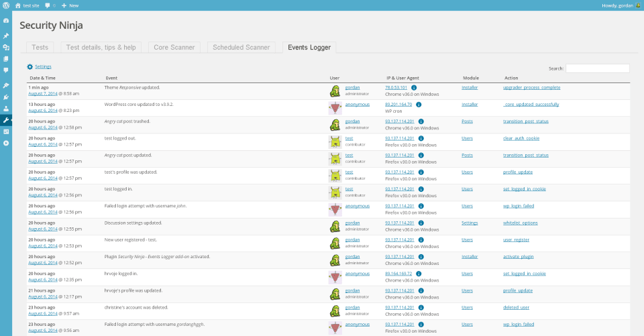
Task: Open Settings module link in Discussion settings row
Action: pyautogui.click(x=470, y=223)
